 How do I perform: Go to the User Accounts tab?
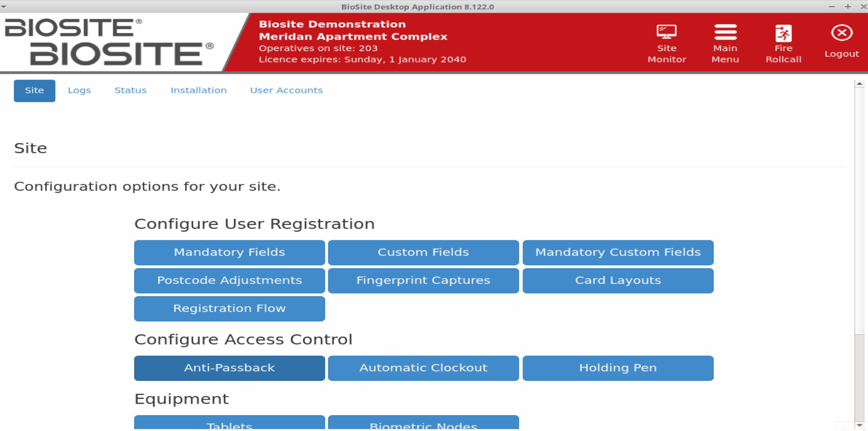pos(286,91)
